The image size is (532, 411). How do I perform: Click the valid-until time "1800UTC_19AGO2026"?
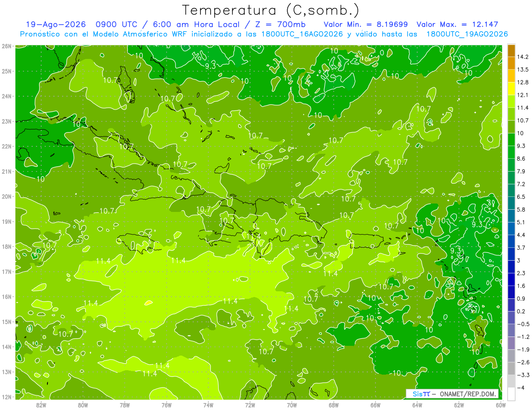coord(467,34)
